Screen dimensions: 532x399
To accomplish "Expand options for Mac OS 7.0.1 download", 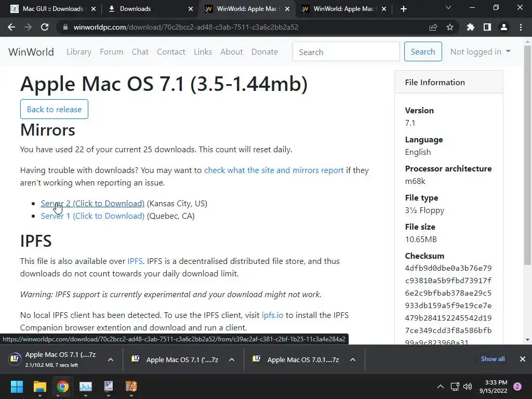I will click(x=353, y=360).
